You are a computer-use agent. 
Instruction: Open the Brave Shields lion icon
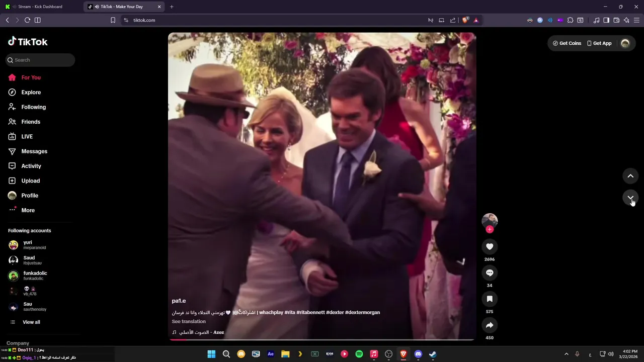click(465, 20)
